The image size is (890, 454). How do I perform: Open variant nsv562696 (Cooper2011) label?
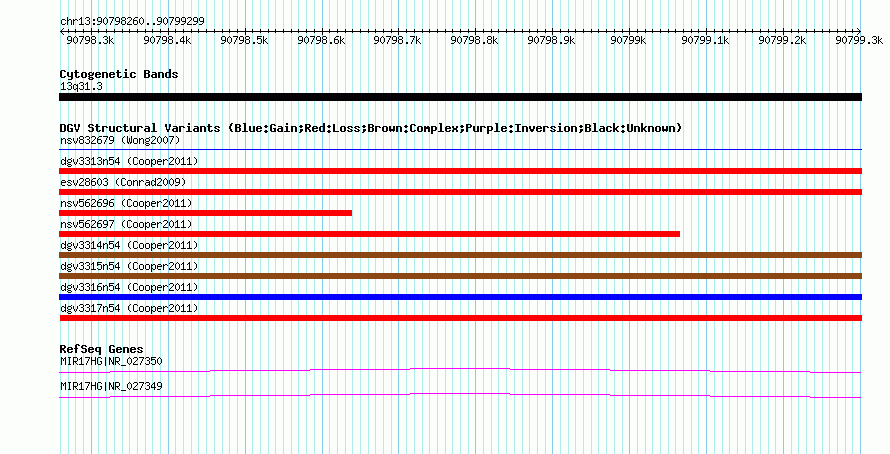[x=126, y=203]
